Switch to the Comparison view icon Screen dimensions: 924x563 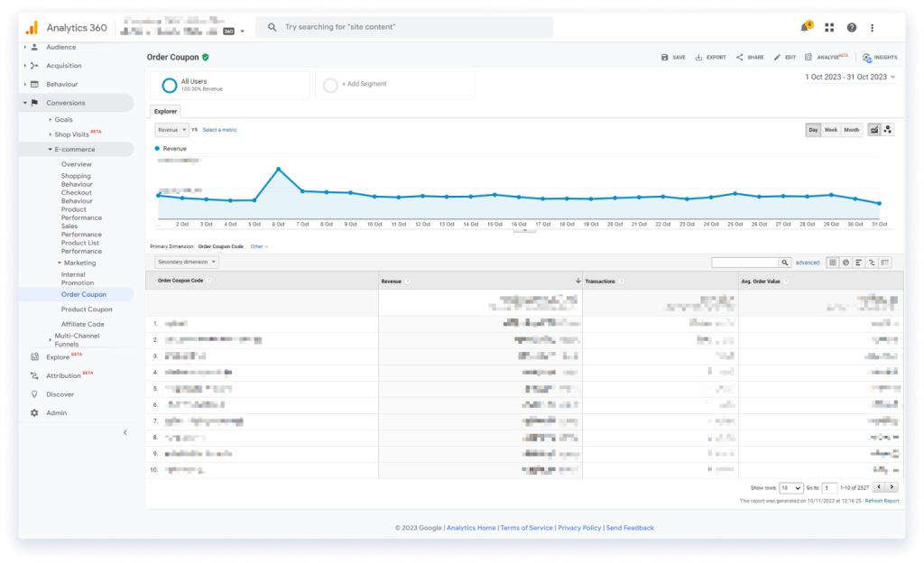click(870, 262)
